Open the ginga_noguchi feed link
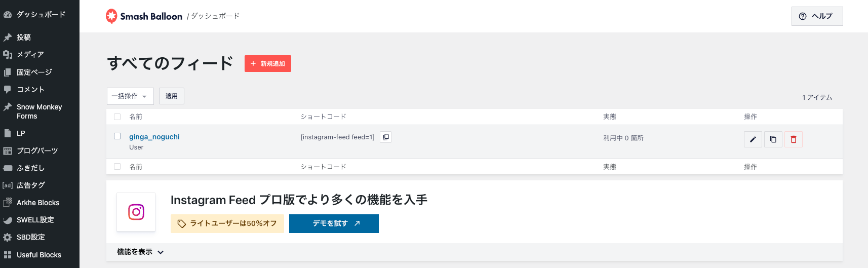The image size is (868, 268). (x=154, y=137)
